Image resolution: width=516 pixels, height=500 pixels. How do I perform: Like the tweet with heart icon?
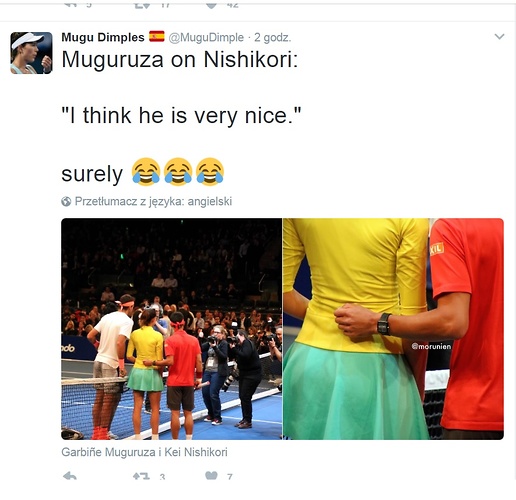pos(211,475)
